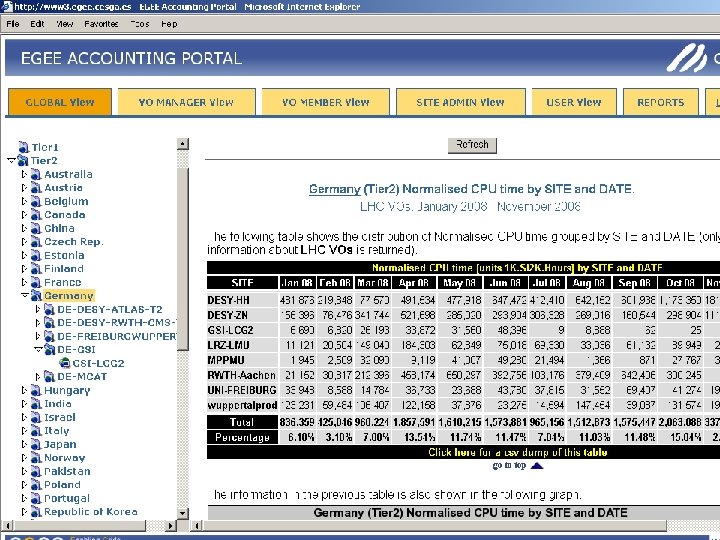720x540 pixels.
Task: Click the csv dump link
Action: click(518, 452)
